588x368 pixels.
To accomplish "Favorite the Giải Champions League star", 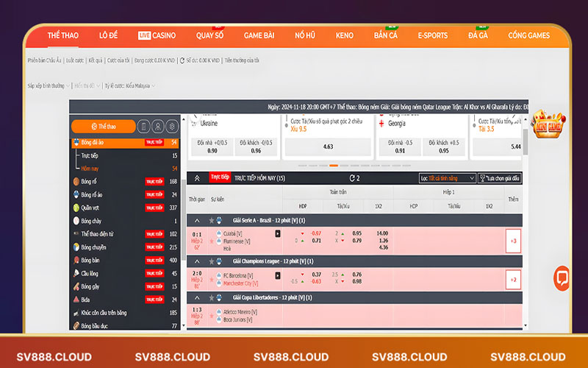I will point(212,261).
